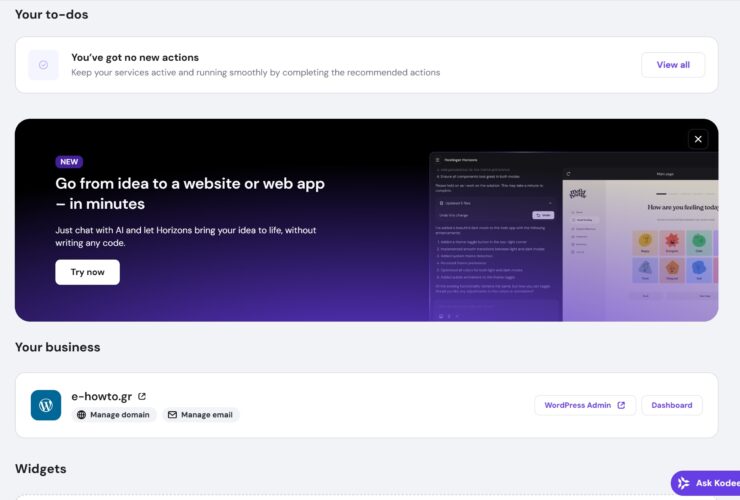Click the Kodee sparkle icon
Viewport: 740px width, 500px height.
pyautogui.click(x=683, y=483)
